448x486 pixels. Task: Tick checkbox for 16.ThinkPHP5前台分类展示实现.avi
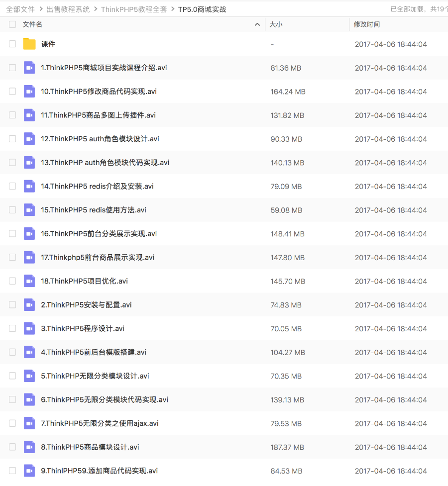(x=12, y=234)
